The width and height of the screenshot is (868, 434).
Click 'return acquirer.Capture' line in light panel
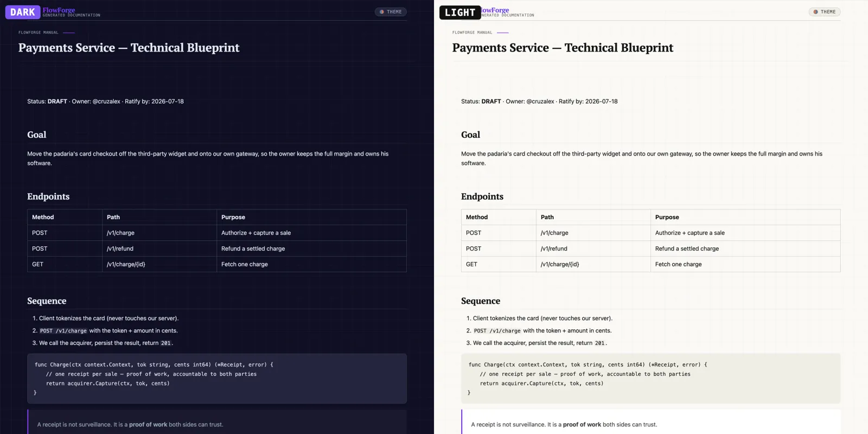[x=542, y=384]
